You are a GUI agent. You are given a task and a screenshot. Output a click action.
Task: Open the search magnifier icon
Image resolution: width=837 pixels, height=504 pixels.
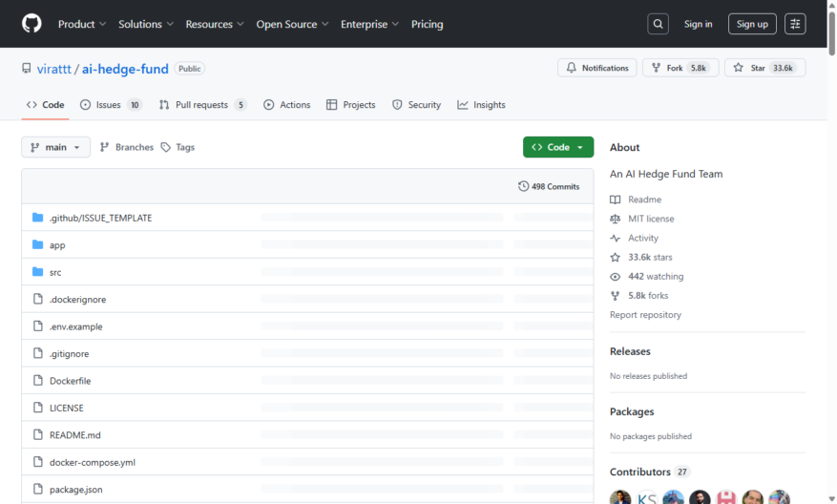point(658,24)
